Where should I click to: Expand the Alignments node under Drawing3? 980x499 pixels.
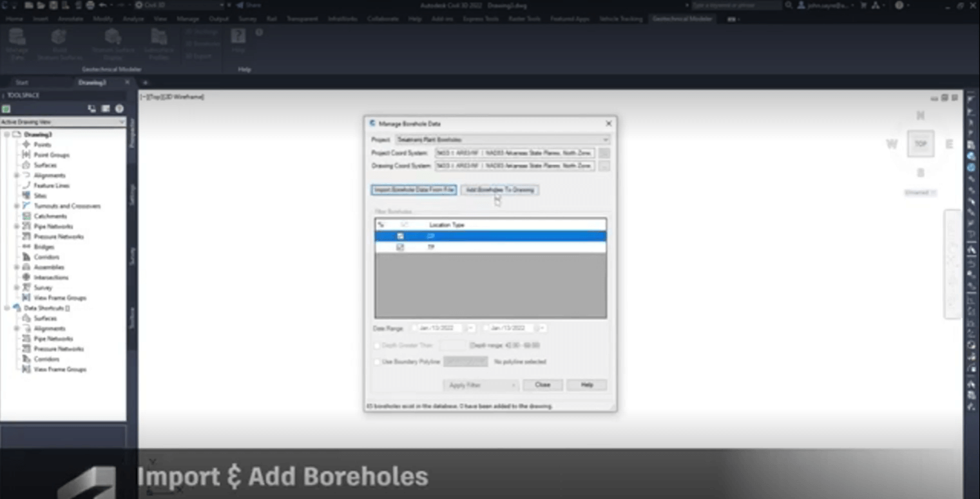tap(17, 175)
